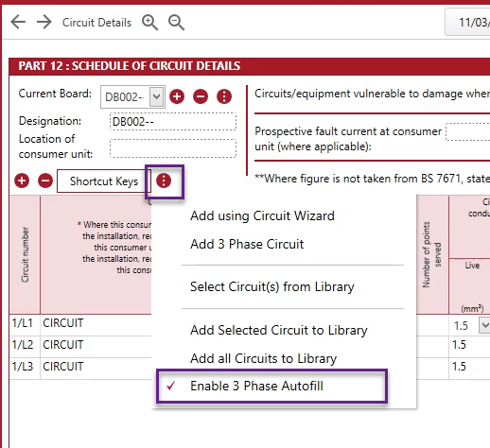This screenshot has height=448, width=490.
Task: Add a circuit row with plus icon
Action: click(x=22, y=181)
